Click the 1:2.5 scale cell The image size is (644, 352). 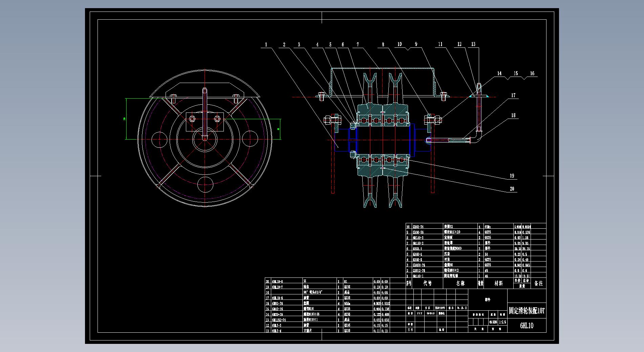pyautogui.click(x=502, y=322)
